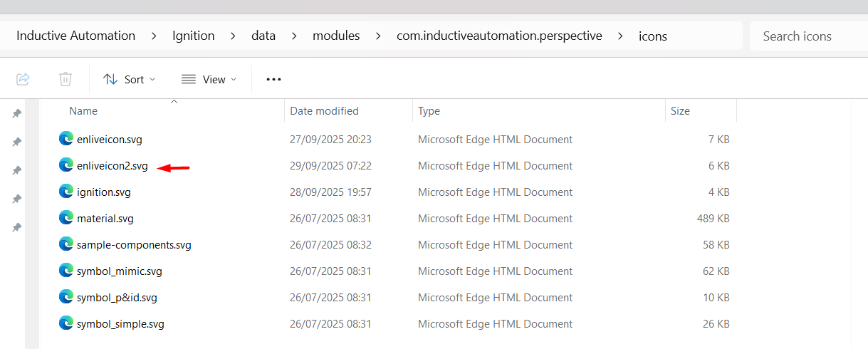The image size is (868, 349).
Task: Click the first pin icon in sidebar
Action: pos(17,114)
